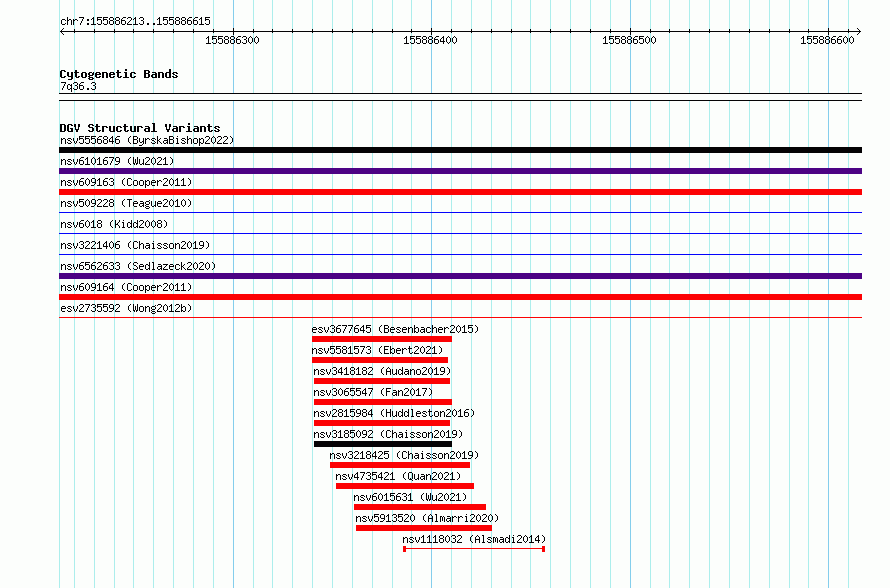The image size is (890, 588).
Task: Click the nsv5556846 (ByrskaBishop2022) label
Action: click(147, 140)
